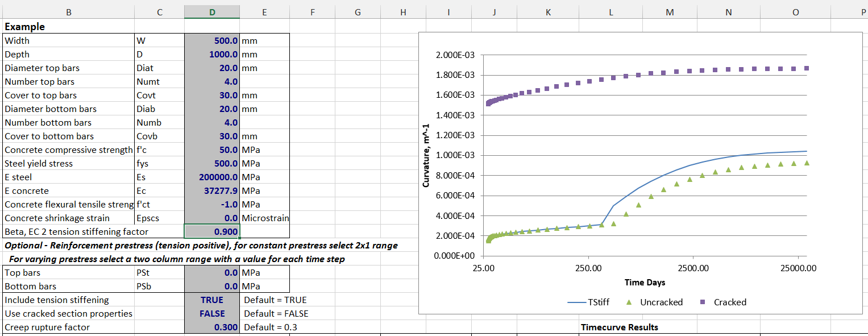This screenshot has width=868, height=336.
Task: Select the E concrete value 37277.9
Action: [212, 191]
